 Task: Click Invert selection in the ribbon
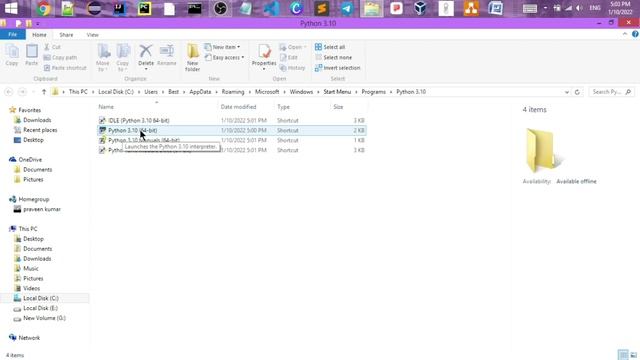point(338,68)
